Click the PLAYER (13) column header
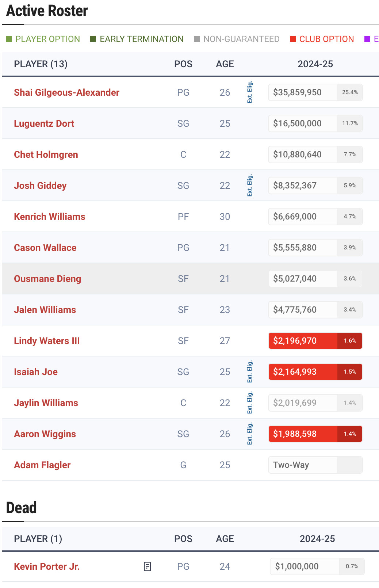The width and height of the screenshot is (379, 588). pos(41,64)
